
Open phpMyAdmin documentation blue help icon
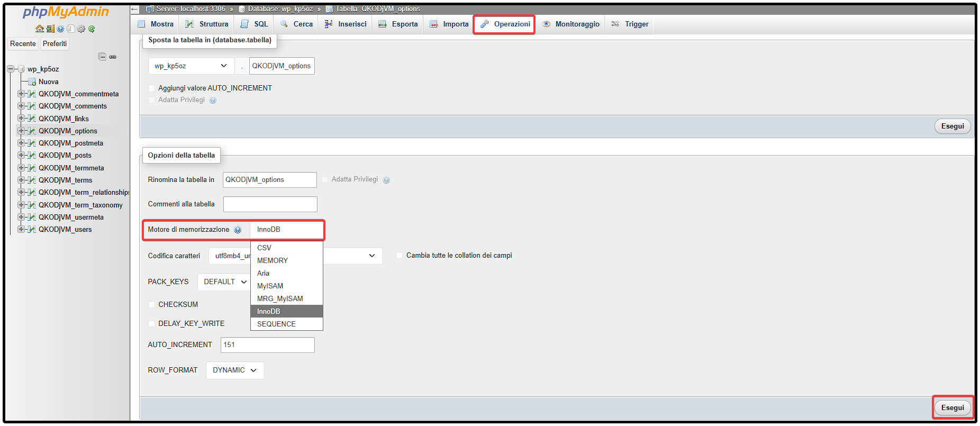[60, 29]
